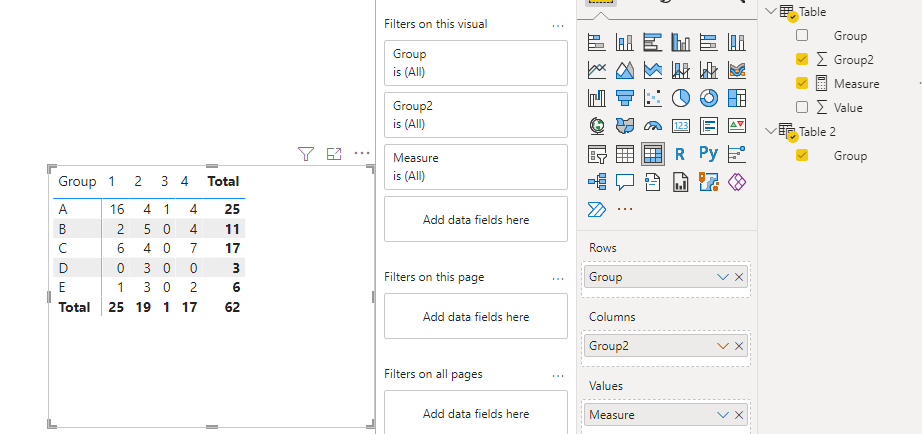Open Filters on this page options menu
Image resolution: width=922 pixels, height=434 pixels.
tap(558, 278)
